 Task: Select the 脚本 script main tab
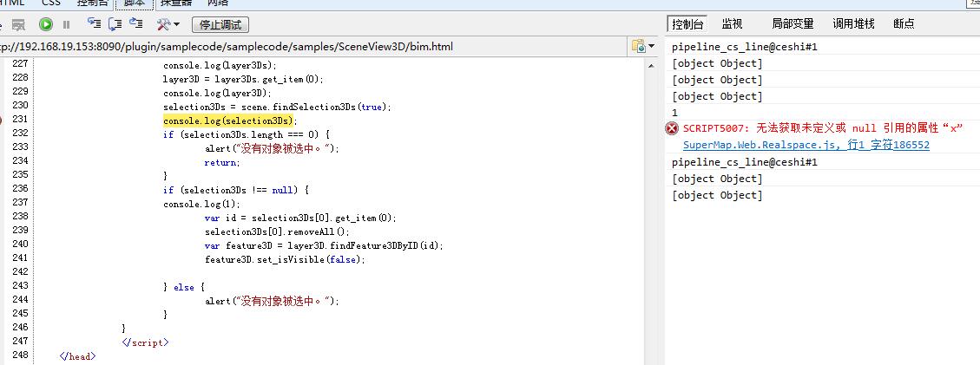pos(134,3)
